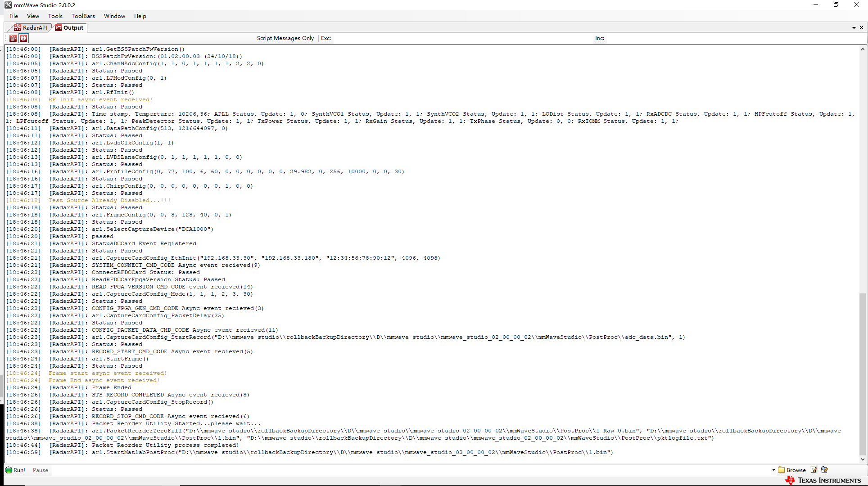
Task: Click the 'ar1.CaptureCardConfig_PacketDelay(25)' line
Action: point(158,315)
